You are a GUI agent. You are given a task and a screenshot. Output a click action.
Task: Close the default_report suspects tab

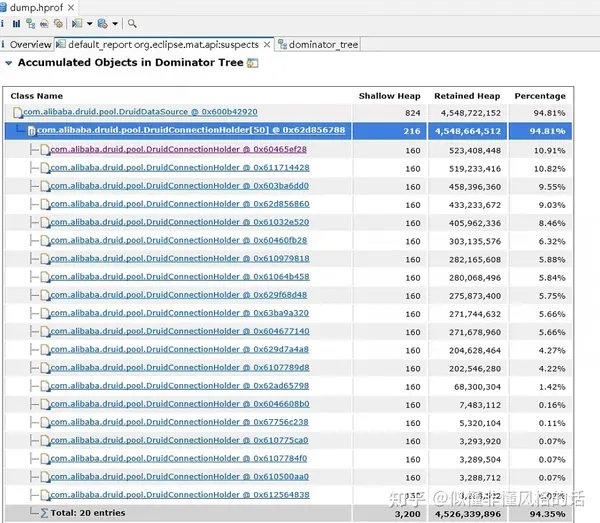(267, 45)
